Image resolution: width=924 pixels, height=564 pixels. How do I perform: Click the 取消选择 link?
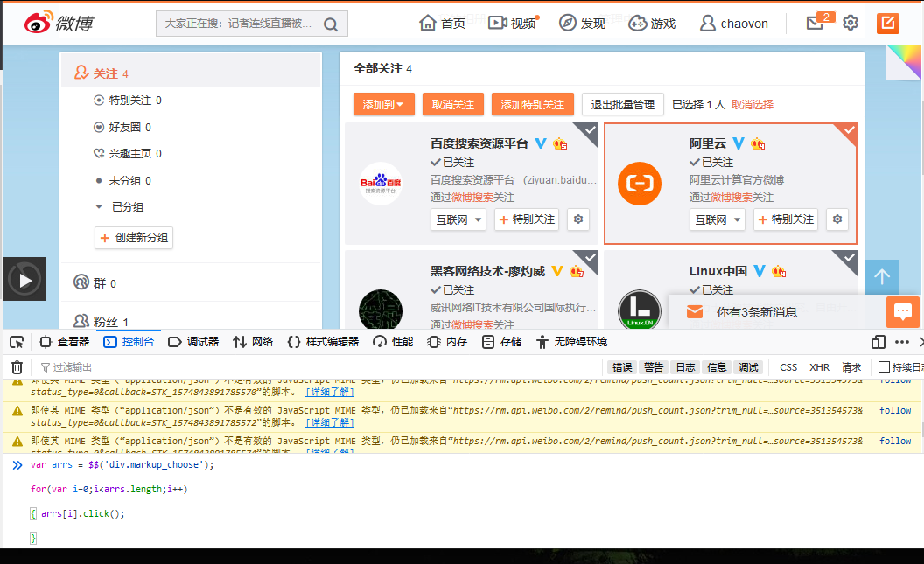(x=752, y=105)
